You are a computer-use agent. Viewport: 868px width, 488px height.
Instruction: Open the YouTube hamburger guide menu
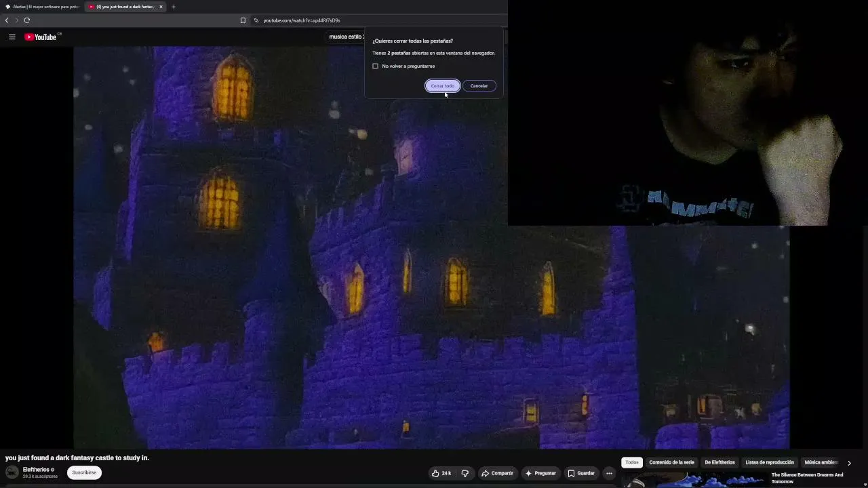point(12,37)
